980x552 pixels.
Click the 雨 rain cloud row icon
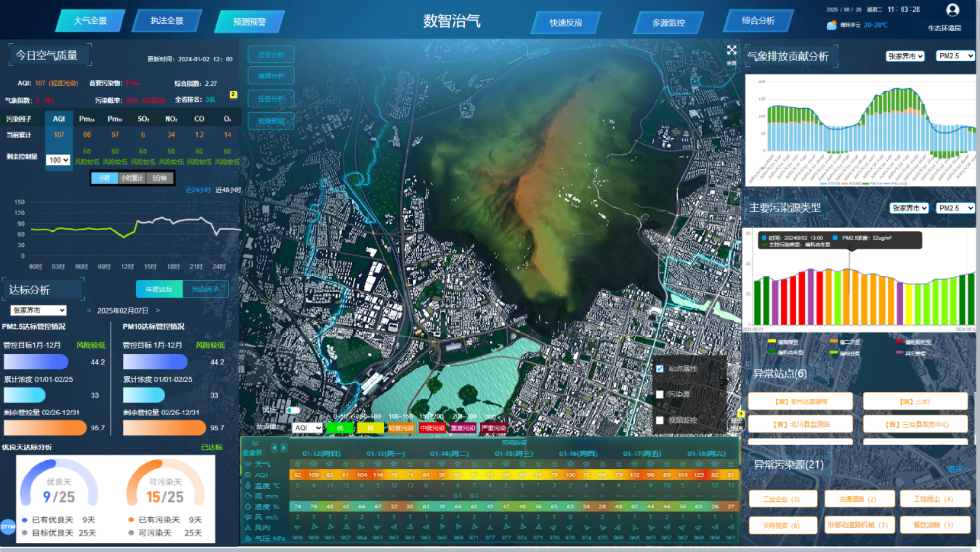click(x=248, y=496)
